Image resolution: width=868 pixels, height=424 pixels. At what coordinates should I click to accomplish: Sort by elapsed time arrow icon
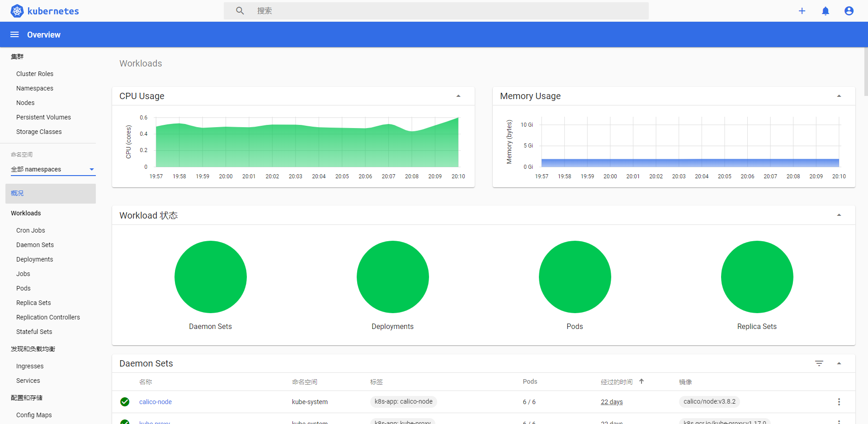pyautogui.click(x=642, y=381)
